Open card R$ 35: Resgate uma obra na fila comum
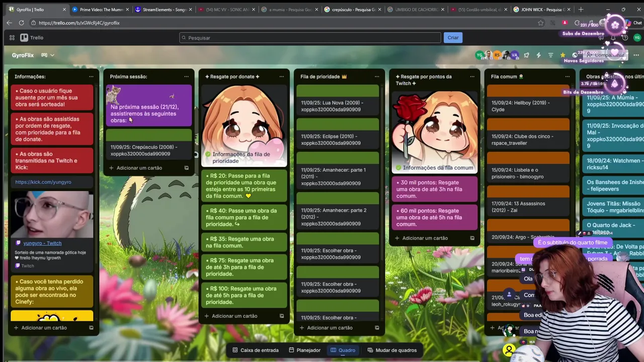This screenshot has width=644, height=362. (244, 242)
